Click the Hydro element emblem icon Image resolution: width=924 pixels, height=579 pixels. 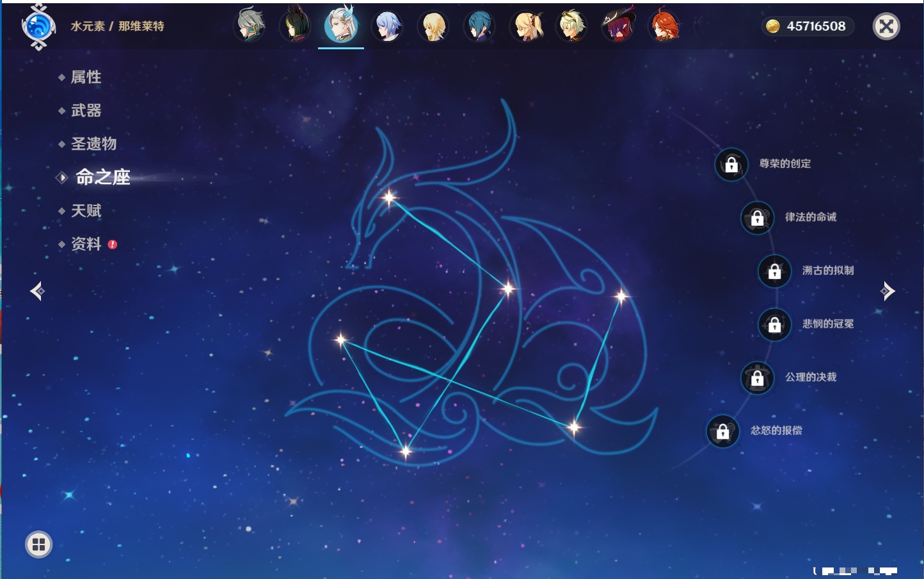click(x=38, y=27)
